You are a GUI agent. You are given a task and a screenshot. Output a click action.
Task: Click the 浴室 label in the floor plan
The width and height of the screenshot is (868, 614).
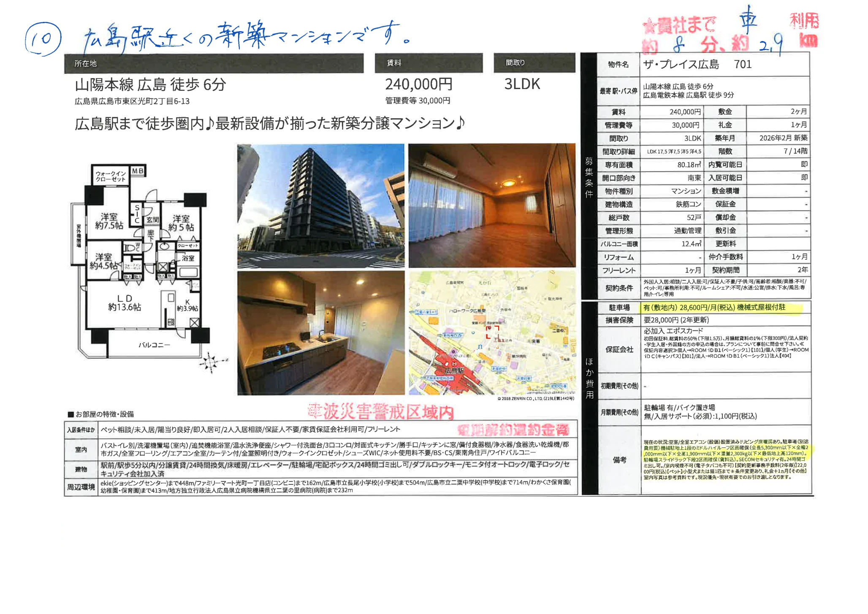(188, 258)
